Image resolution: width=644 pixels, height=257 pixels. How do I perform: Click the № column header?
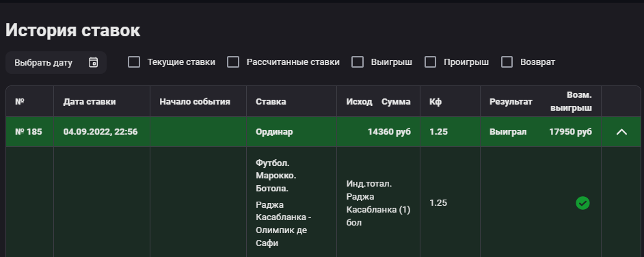19,101
